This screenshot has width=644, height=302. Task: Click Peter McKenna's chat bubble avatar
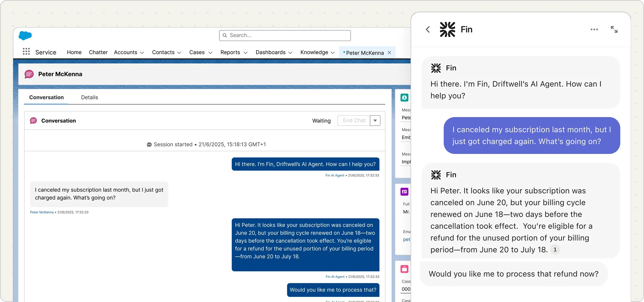tap(29, 74)
